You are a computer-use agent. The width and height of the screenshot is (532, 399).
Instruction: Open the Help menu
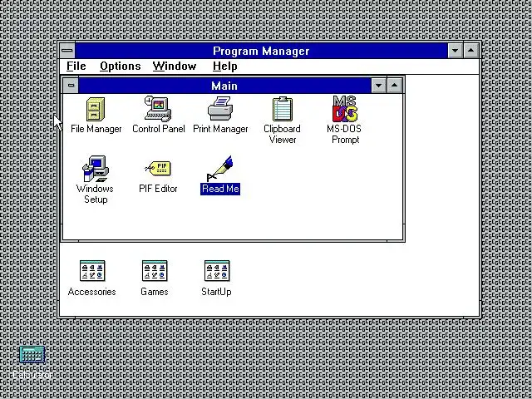pos(225,66)
